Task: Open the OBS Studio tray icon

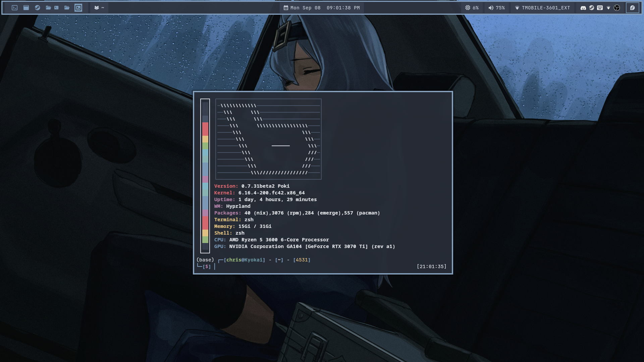Action: tap(617, 8)
